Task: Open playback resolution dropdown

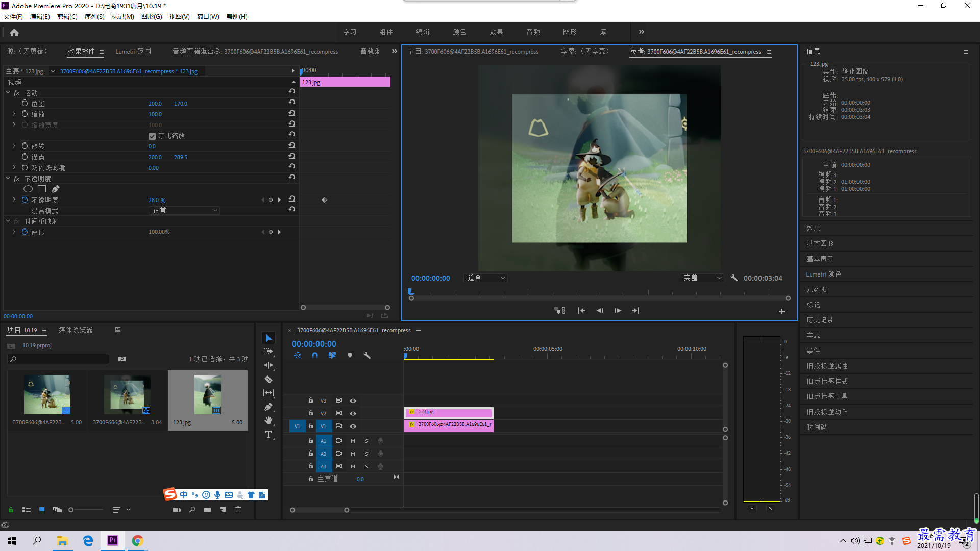Action: [702, 278]
